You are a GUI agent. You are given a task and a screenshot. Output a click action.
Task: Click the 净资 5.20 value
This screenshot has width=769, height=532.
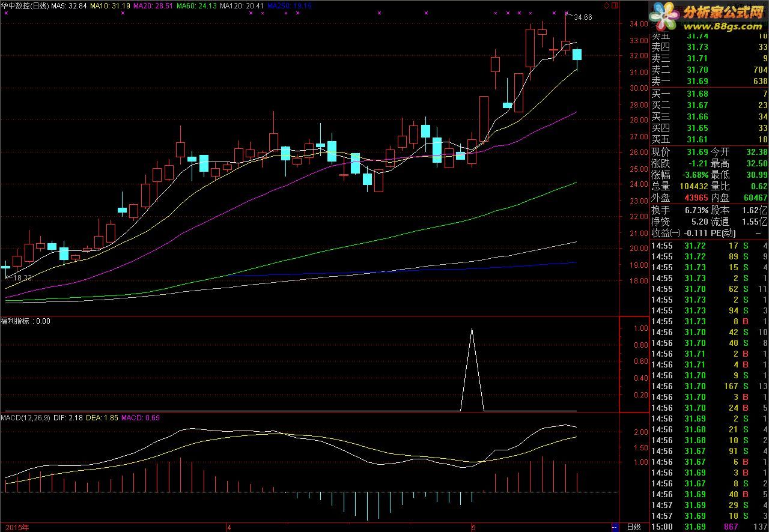click(x=700, y=222)
